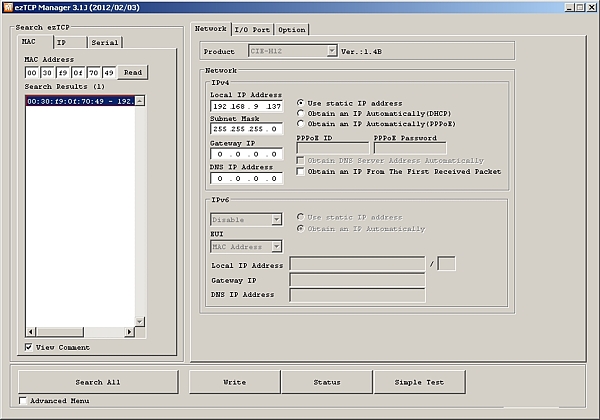Maximize the ezTCP Manager window
Viewport: 600px width, 420px height.
pyautogui.click(x=580, y=7)
